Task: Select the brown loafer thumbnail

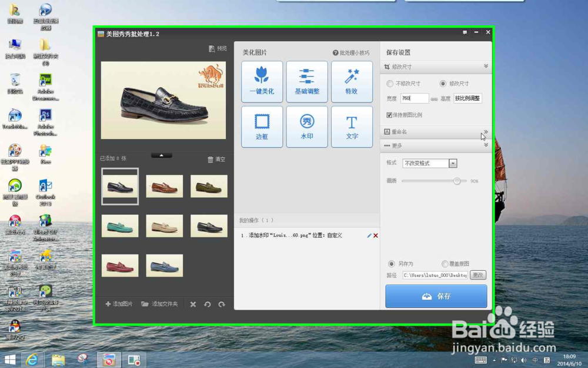Action: (x=164, y=186)
